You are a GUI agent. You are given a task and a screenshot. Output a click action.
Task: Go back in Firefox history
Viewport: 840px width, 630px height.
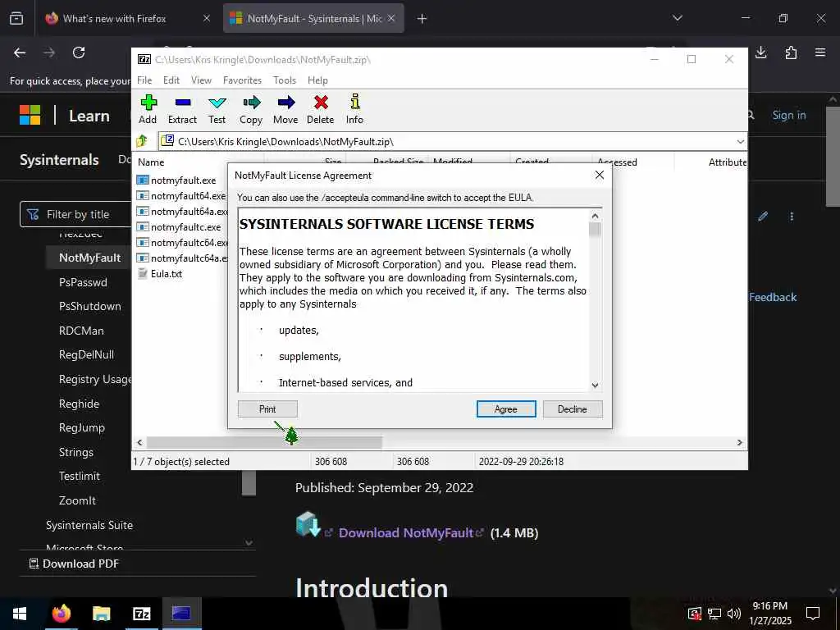tap(20, 52)
